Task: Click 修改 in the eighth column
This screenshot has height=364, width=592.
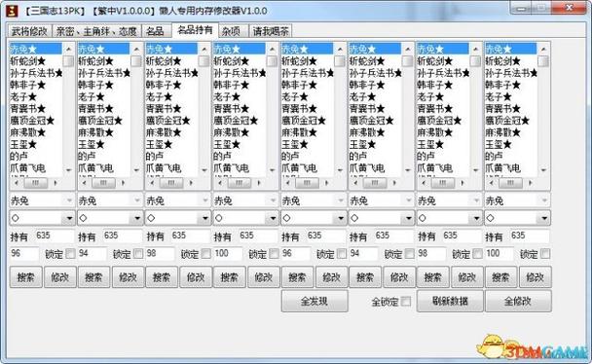Action: click(535, 277)
